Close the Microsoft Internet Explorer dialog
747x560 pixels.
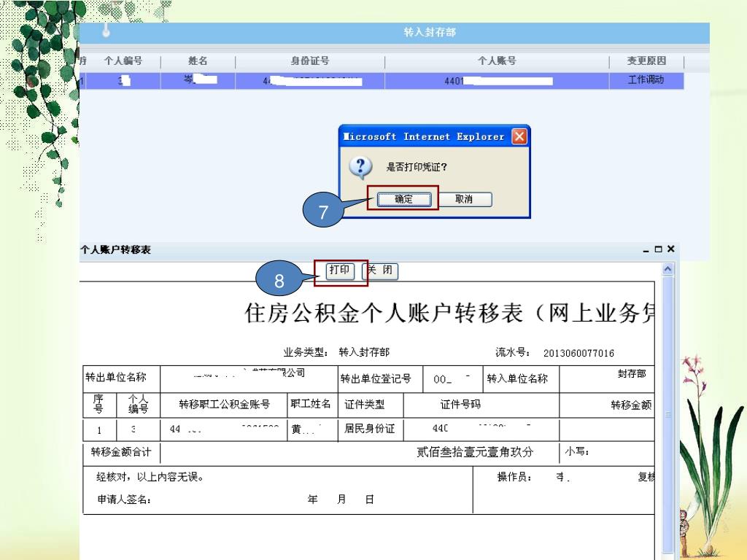tap(519, 136)
